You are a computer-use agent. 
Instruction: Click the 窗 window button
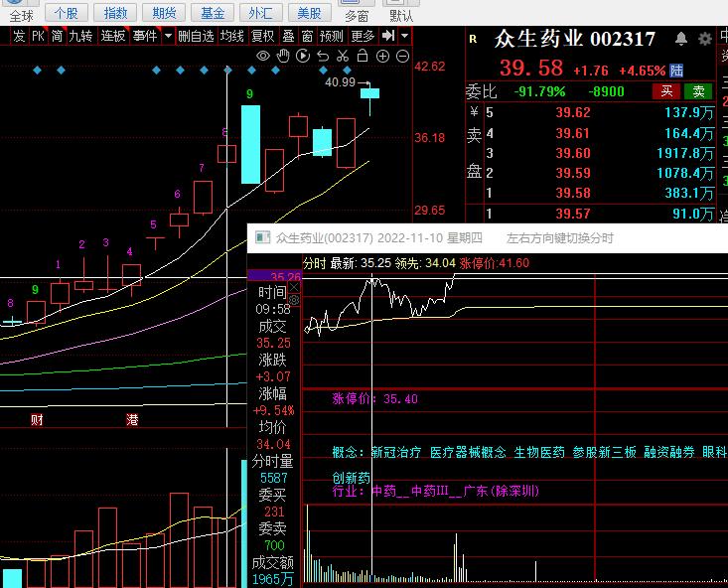307,36
